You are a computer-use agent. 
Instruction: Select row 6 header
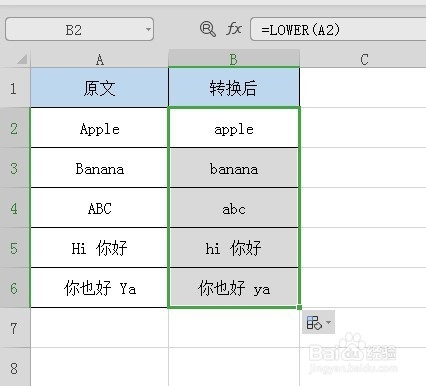(x=15, y=288)
